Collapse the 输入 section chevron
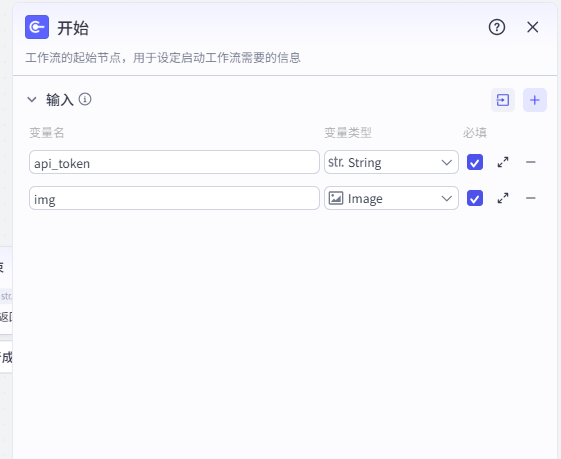The width and height of the screenshot is (561, 459). (x=32, y=99)
